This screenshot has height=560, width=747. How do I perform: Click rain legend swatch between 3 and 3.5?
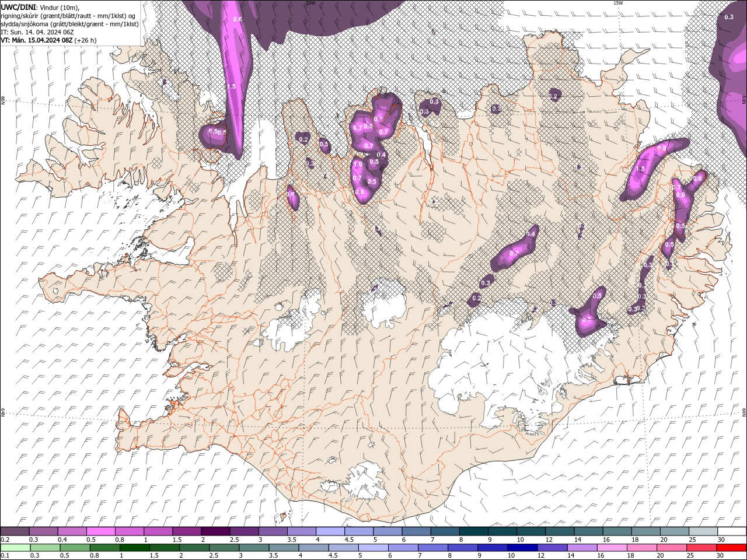pos(254,548)
